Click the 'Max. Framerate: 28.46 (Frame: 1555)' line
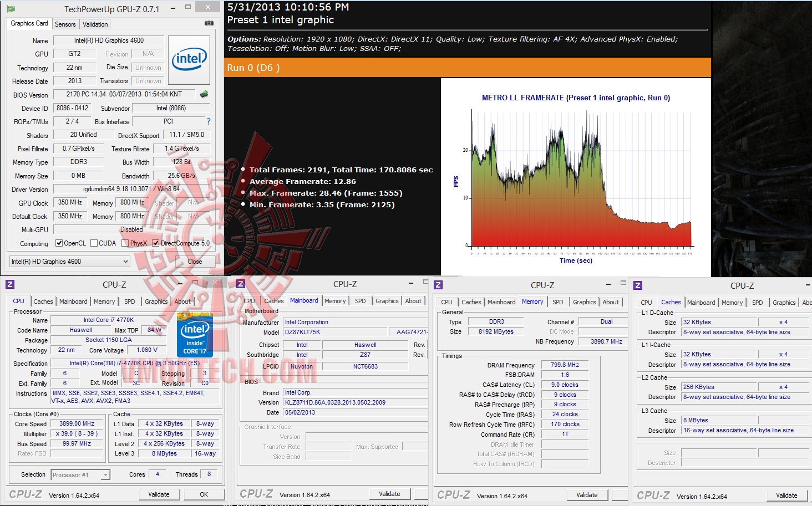Viewport: 812px width, 506px height. (326, 193)
